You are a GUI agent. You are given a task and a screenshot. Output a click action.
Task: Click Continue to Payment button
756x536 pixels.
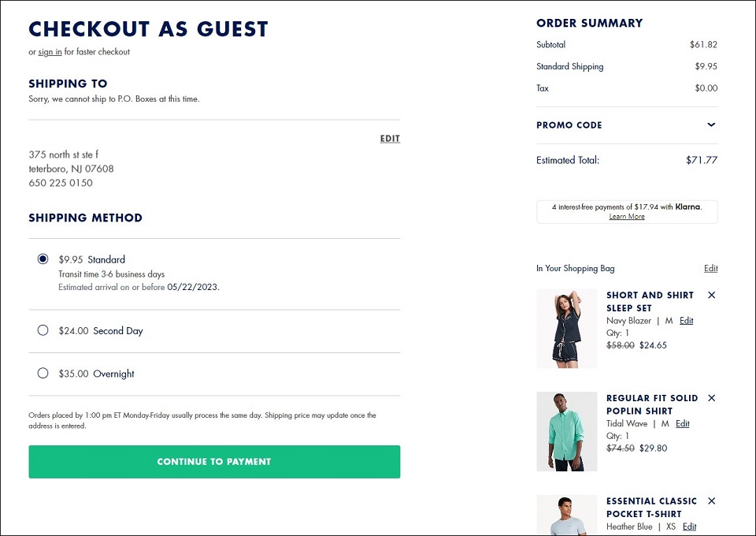[214, 462]
